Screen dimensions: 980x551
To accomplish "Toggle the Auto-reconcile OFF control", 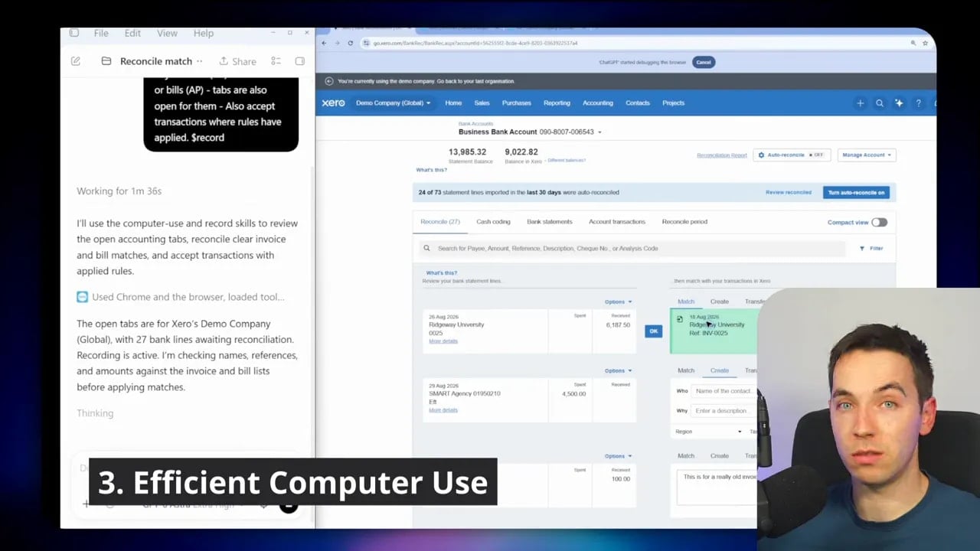I will (x=792, y=155).
